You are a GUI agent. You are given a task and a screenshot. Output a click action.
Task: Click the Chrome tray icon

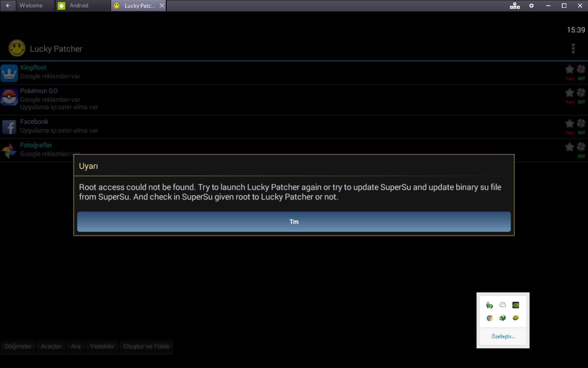pos(490,318)
